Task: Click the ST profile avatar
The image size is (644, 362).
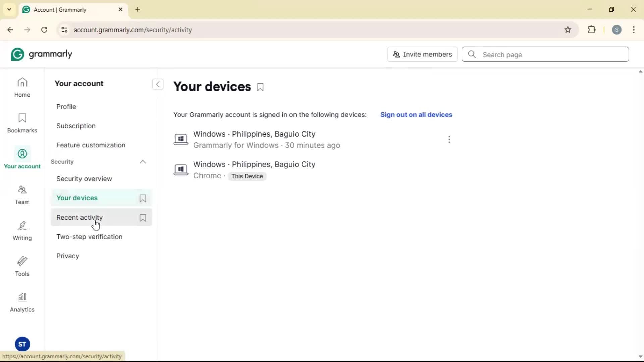Action: [x=22, y=344]
